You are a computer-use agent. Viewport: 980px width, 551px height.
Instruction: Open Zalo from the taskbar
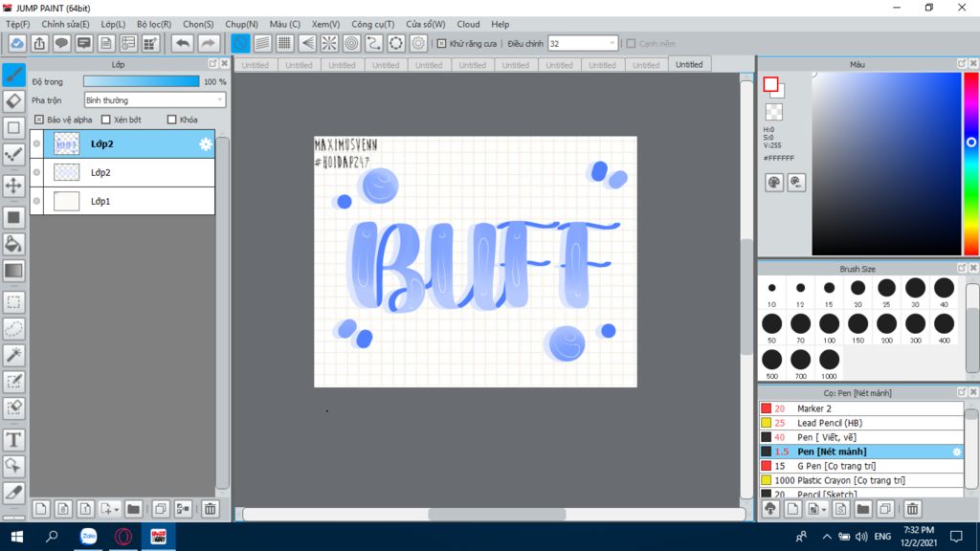tap(89, 537)
